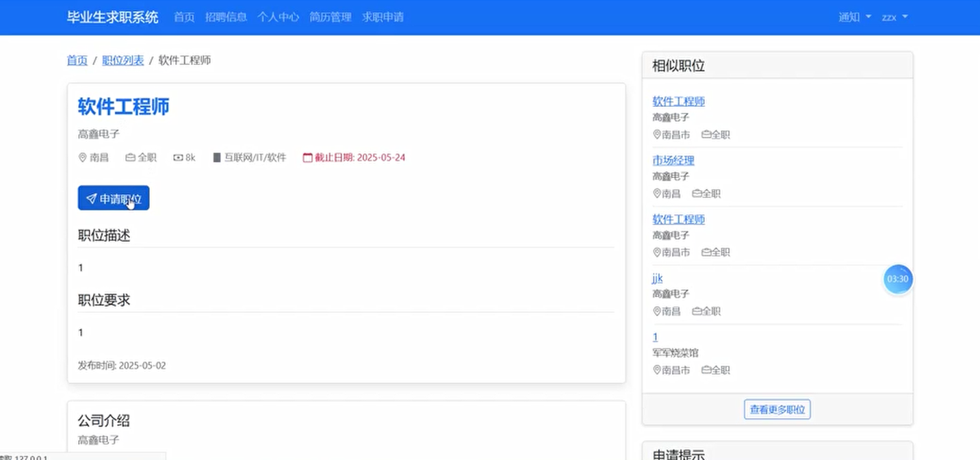The image size is (980, 460).
Task: Click the industry icon beside 互联网/IT/软件
Action: click(216, 157)
